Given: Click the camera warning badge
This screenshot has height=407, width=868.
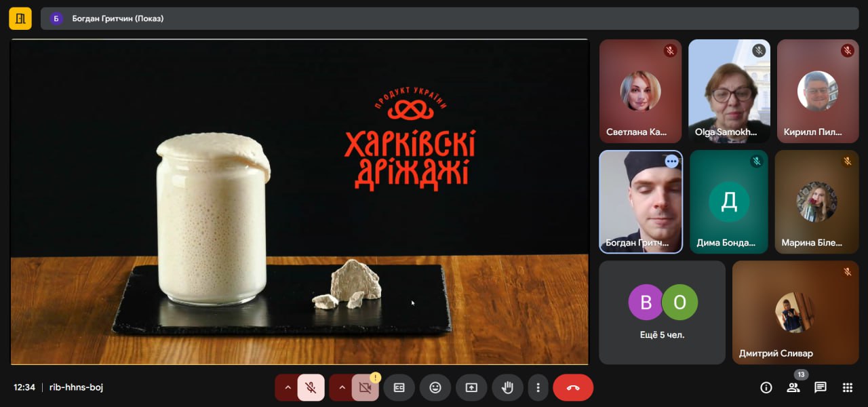Looking at the screenshot, I should 375,377.
